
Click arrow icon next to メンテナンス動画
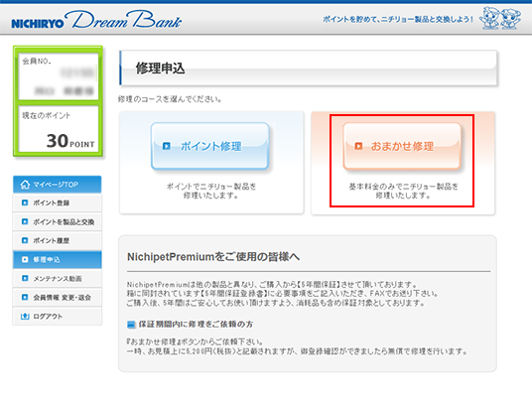pos(25,278)
